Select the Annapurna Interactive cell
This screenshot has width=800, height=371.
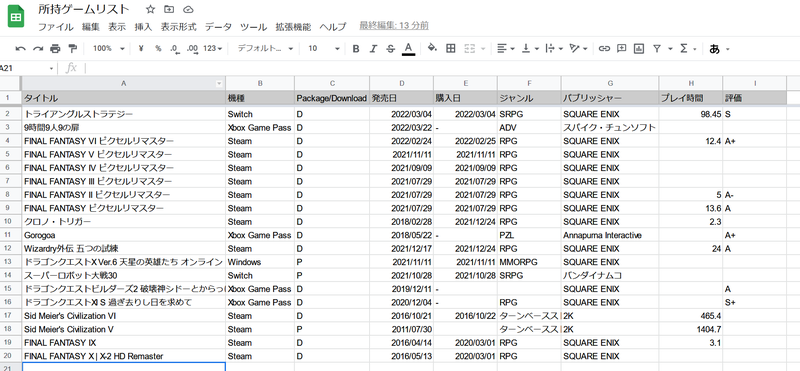coord(610,235)
